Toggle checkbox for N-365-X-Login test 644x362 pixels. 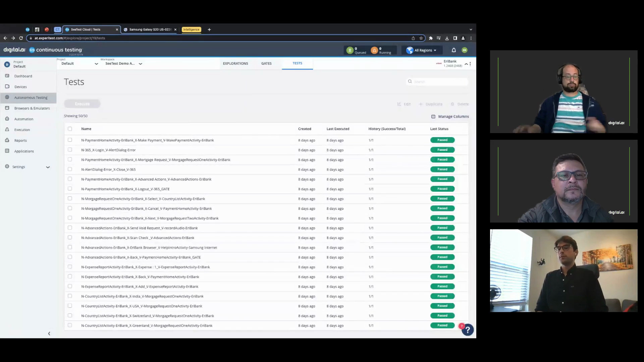click(70, 149)
